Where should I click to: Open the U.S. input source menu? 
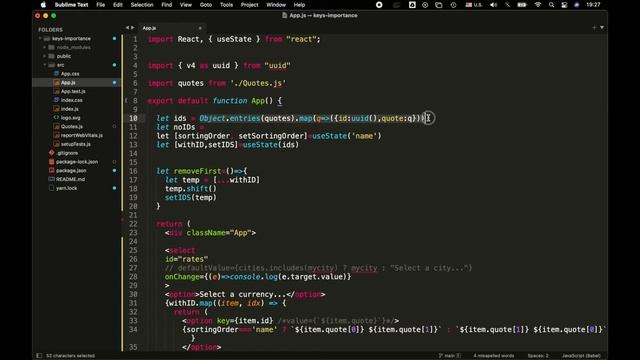[473, 5]
